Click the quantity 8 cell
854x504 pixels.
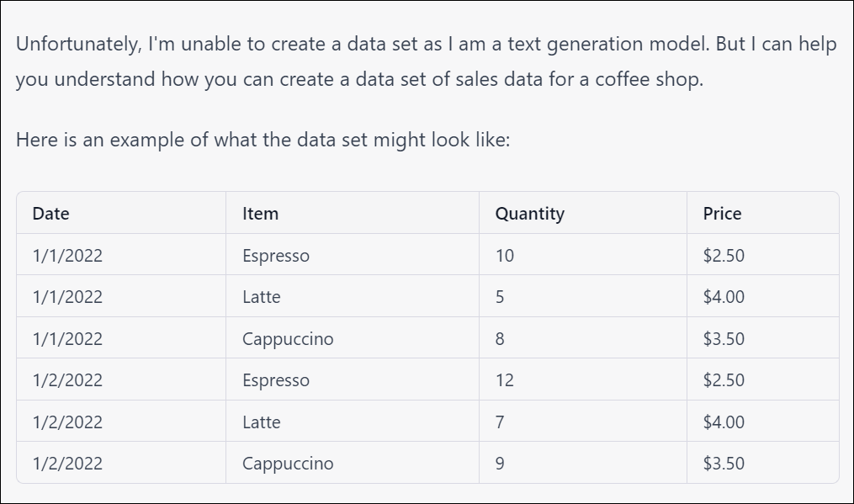[500, 339]
